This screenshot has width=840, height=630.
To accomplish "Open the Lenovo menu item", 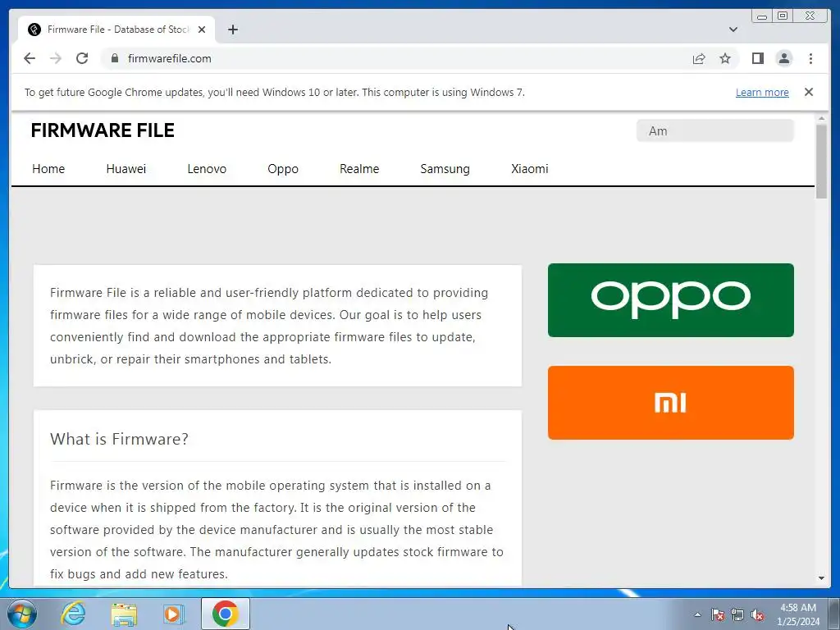I will tap(207, 169).
